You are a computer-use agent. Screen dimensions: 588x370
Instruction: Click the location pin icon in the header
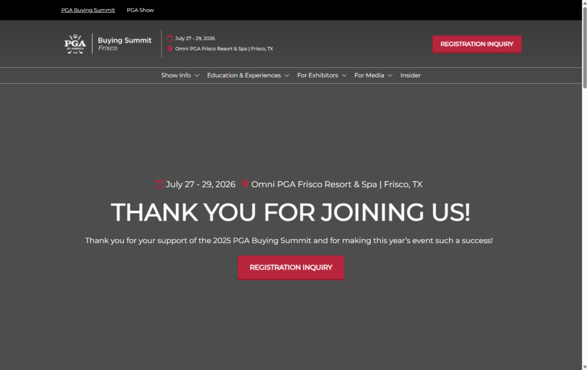pos(170,49)
